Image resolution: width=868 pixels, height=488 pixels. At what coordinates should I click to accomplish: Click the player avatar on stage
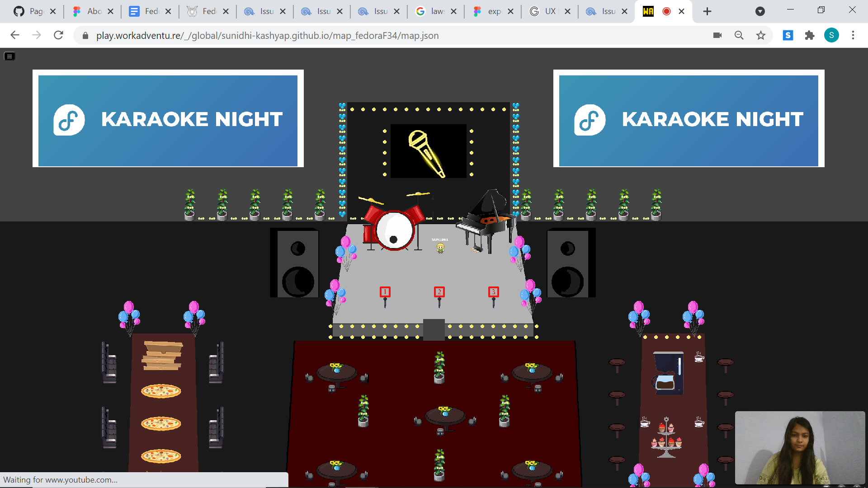point(440,248)
